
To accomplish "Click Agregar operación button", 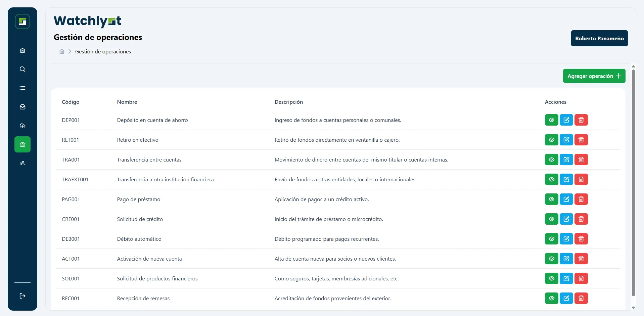I will 594,76.
